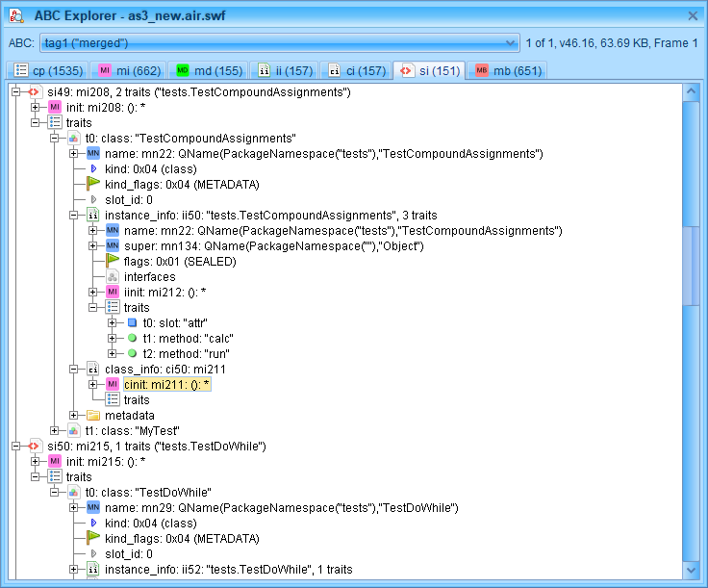The image size is (708, 588).
Task: Expand init: mi208 under si49
Action: 36,108
